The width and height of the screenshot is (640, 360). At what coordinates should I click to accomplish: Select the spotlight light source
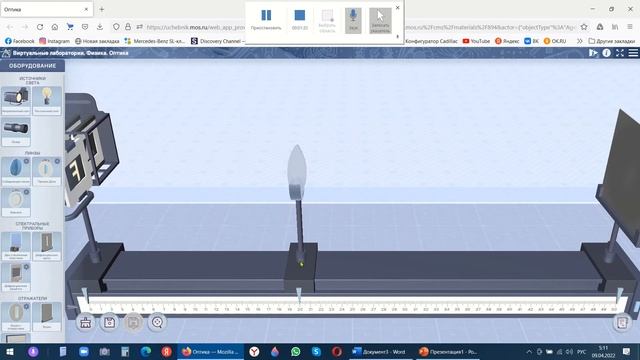16,100
